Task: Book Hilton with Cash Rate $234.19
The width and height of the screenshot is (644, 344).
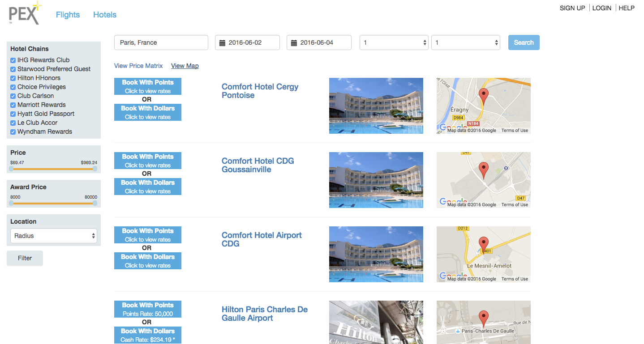Action: (x=148, y=335)
